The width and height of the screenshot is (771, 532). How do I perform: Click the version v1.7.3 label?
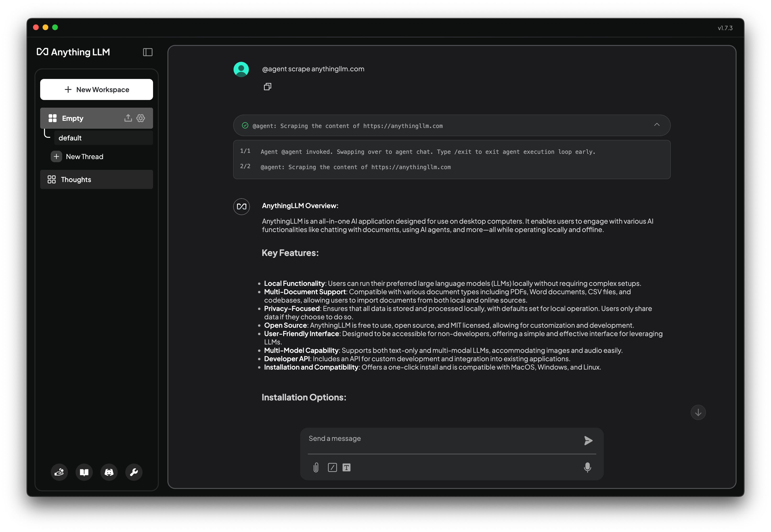pos(725,28)
